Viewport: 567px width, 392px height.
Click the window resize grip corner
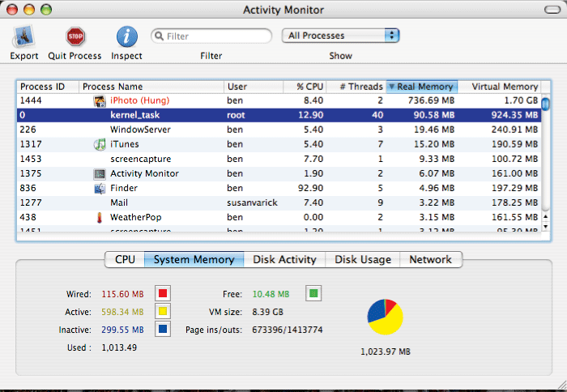pyautogui.click(x=562, y=385)
